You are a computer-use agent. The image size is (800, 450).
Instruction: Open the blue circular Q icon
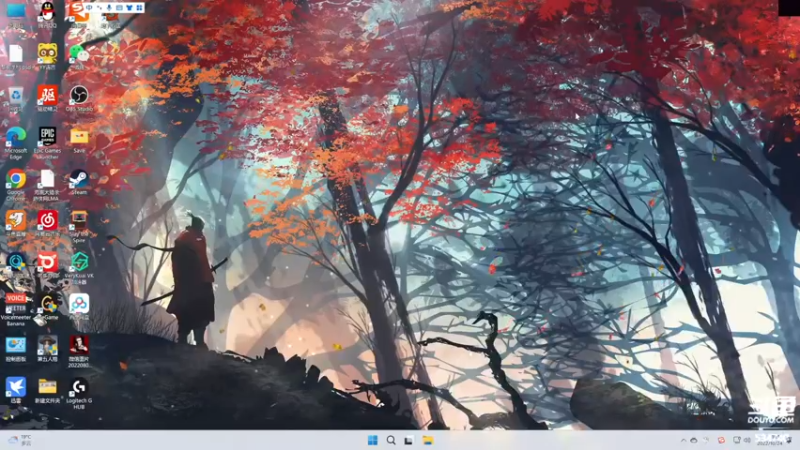[16, 263]
